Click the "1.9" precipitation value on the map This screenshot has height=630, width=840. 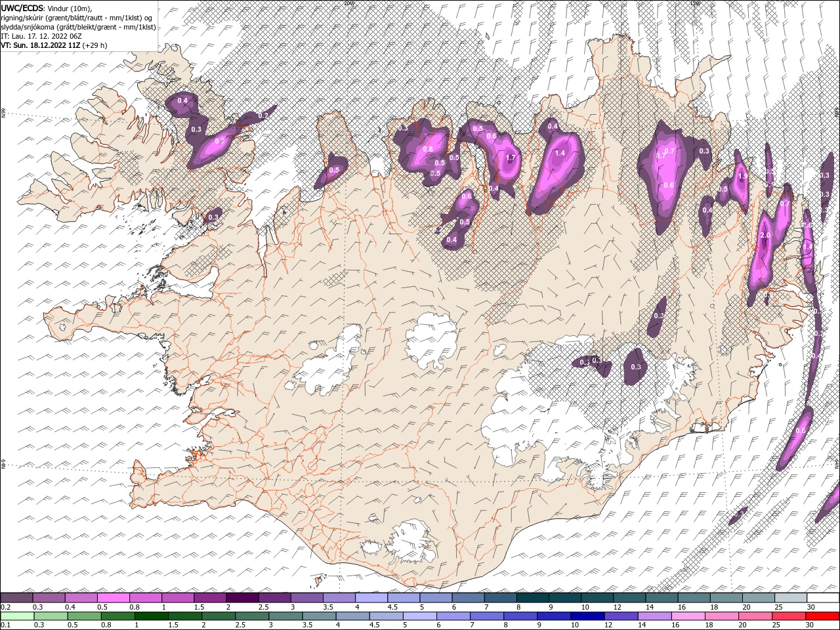click(743, 176)
